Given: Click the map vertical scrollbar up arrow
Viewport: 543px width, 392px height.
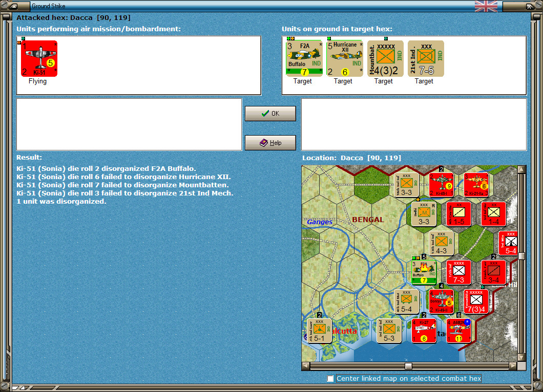Looking at the screenshot, I should click(521, 169).
